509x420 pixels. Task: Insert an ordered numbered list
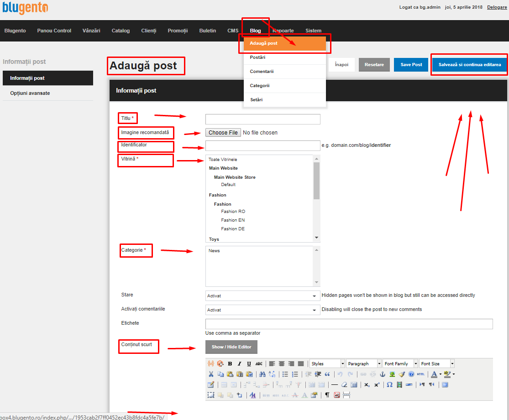tap(295, 374)
